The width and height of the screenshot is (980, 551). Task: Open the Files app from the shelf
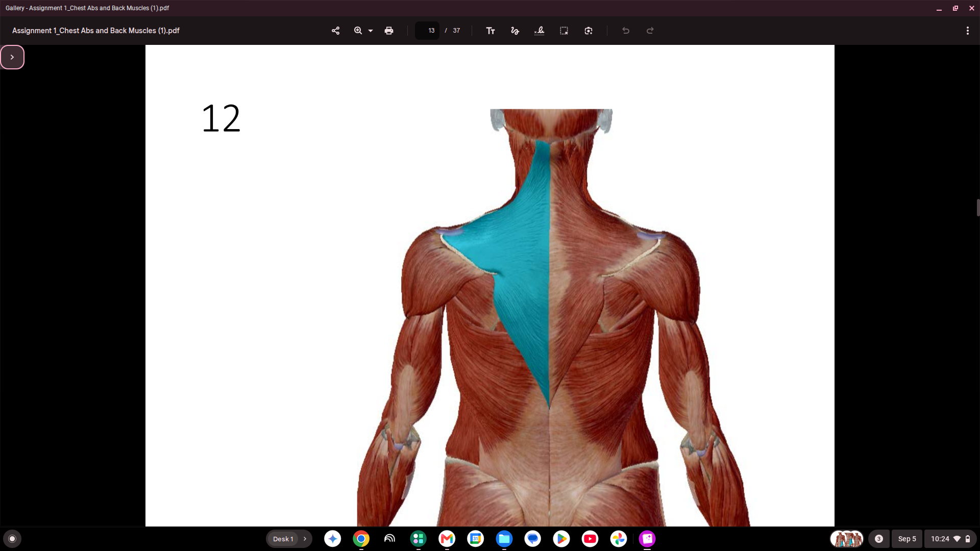(x=504, y=539)
